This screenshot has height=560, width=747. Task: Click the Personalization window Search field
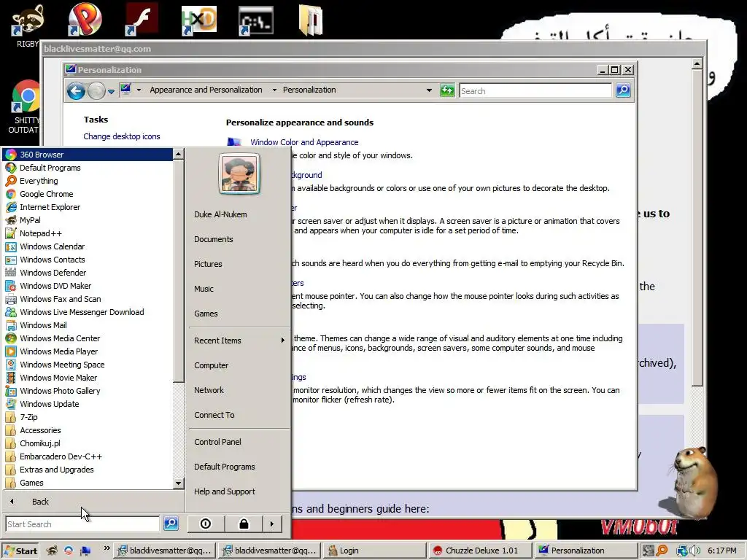pos(535,90)
